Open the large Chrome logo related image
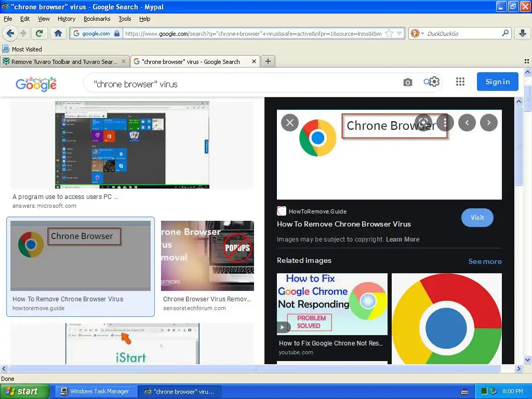The image size is (532, 399). [447, 319]
